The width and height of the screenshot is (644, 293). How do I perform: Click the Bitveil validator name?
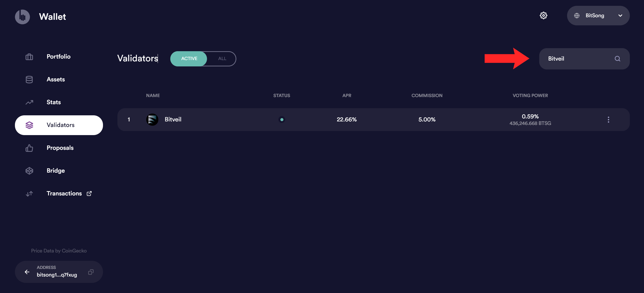coord(173,119)
